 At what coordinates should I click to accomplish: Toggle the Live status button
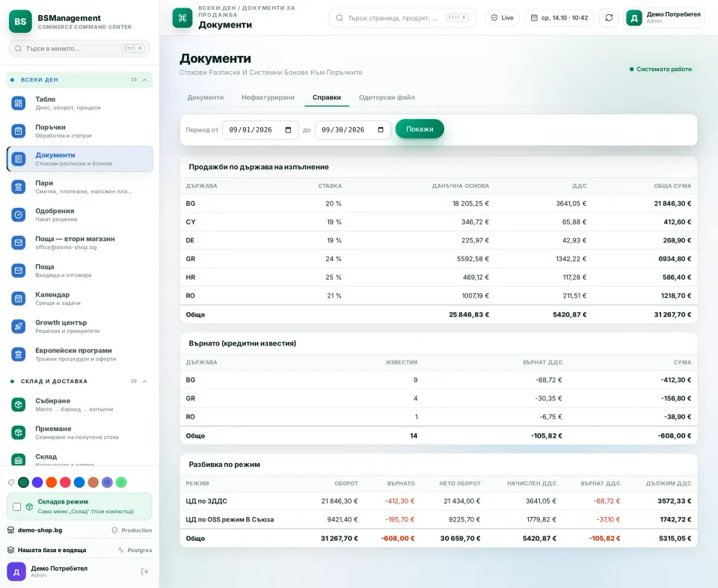(x=502, y=18)
